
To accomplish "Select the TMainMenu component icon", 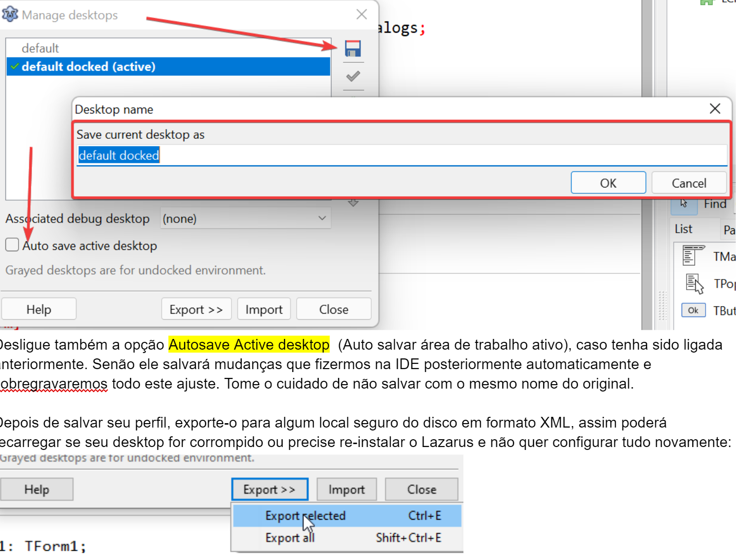I will click(x=693, y=255).
